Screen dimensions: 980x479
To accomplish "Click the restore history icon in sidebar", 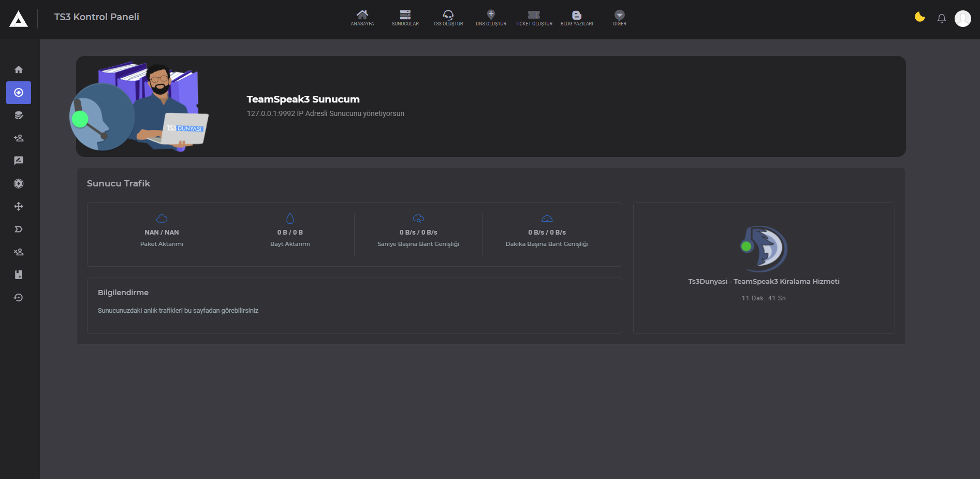I will (19, 298).
